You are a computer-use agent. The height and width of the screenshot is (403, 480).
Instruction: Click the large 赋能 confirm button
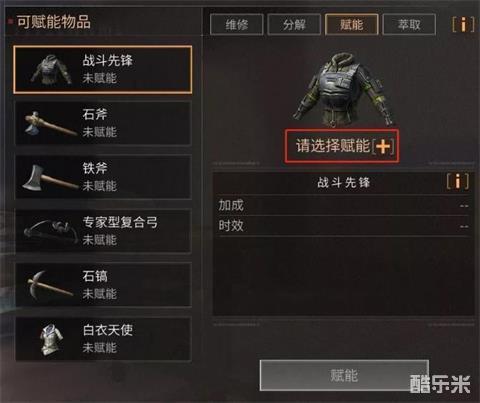point(344,375)
